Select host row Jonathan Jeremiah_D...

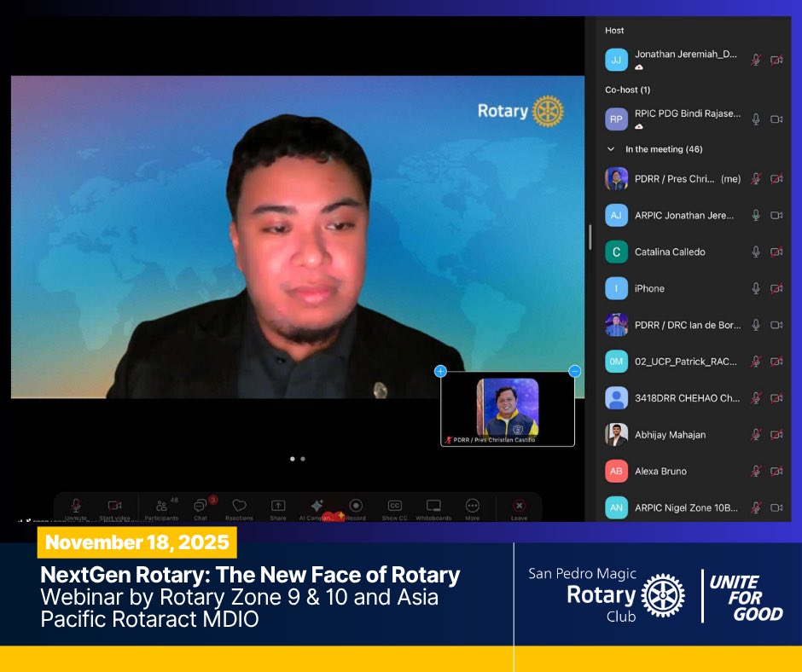[x=693, y=60]
